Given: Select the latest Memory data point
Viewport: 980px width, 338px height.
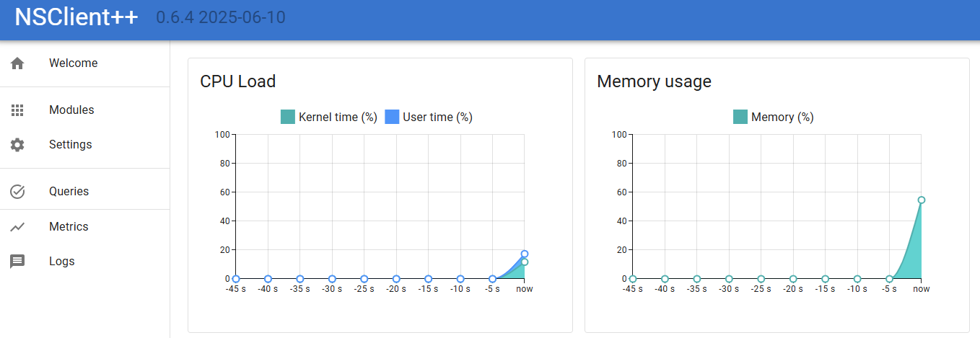Looking at the screenshot, I should 922,200.
